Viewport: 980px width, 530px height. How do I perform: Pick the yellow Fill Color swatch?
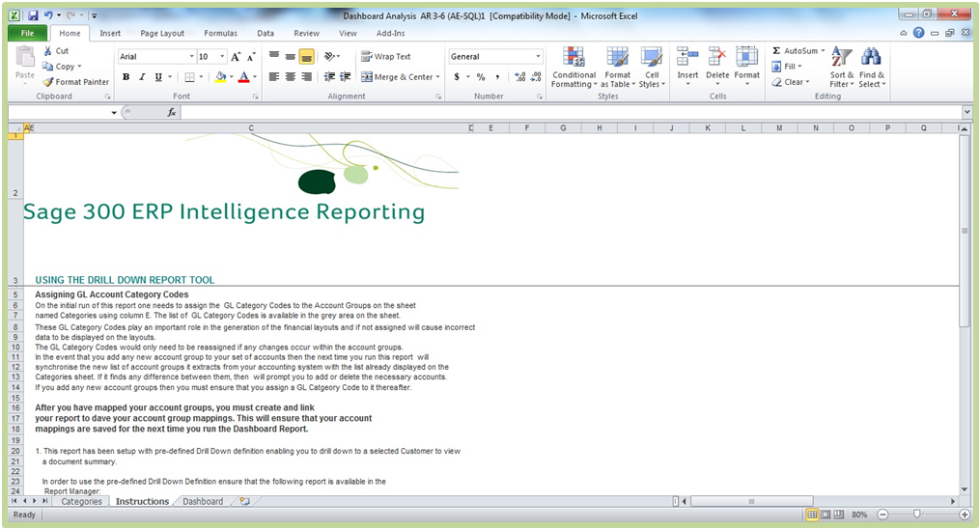pyautogui.click(x=221, y=77)
